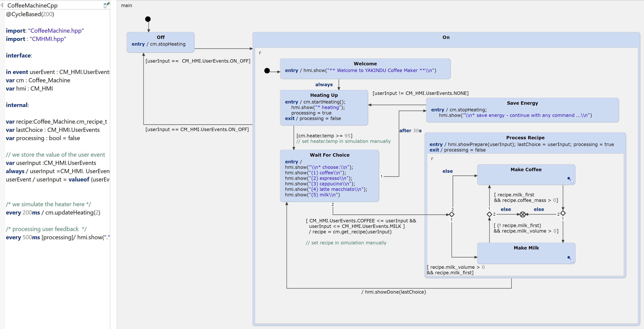Select the On composite state title
644x329 pixels.
coord(446,37)
